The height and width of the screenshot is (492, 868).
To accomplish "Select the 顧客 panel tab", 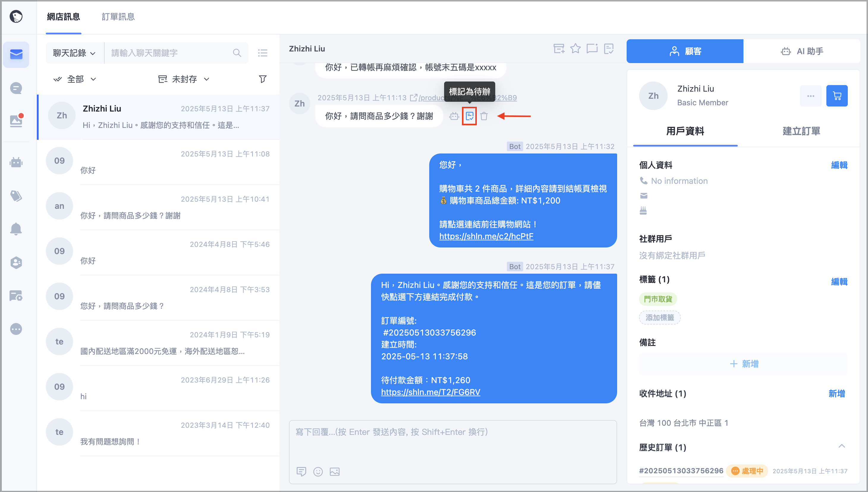I will [x=685, y=51].
